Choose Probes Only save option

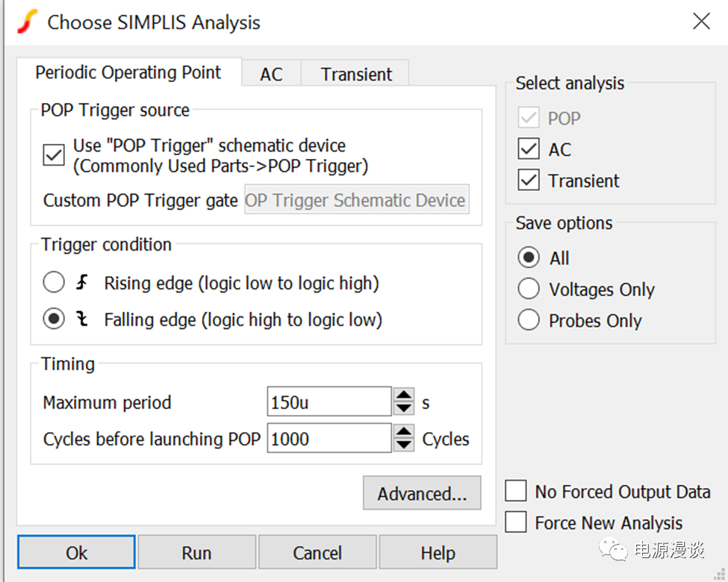[529, 321]
